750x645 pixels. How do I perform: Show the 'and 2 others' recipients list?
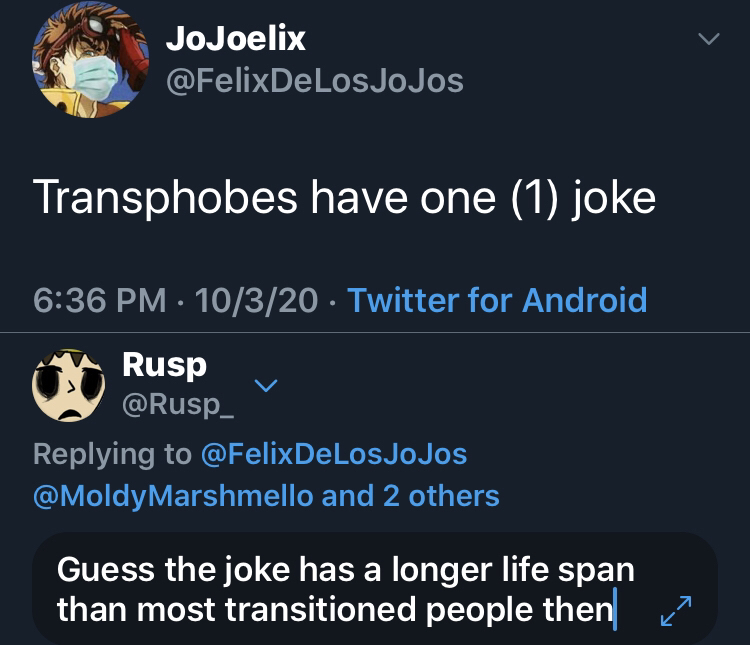[411, 496]
